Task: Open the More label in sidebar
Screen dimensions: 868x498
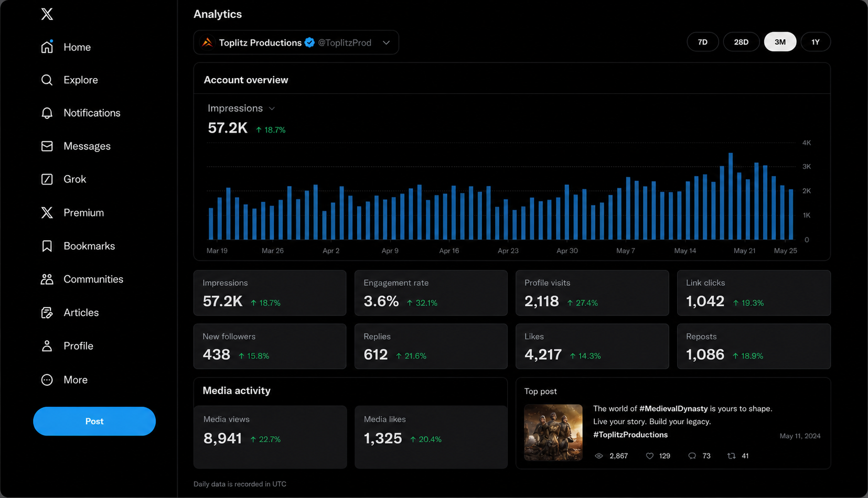Action: click(x=76, y=380)
